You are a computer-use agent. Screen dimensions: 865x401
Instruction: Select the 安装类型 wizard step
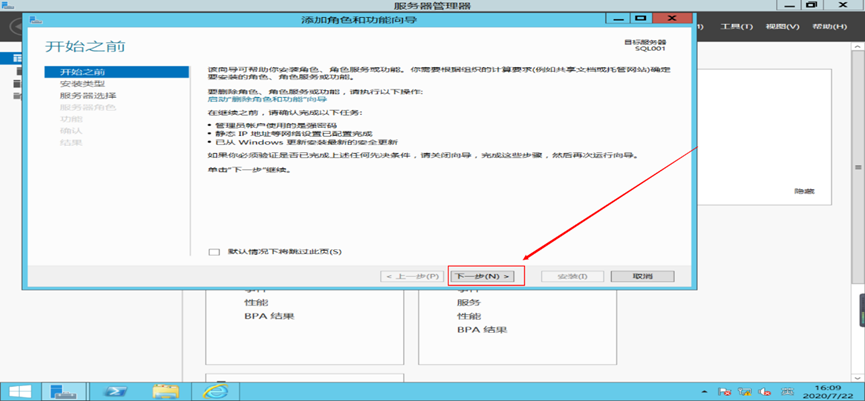(x=82, y=84)
